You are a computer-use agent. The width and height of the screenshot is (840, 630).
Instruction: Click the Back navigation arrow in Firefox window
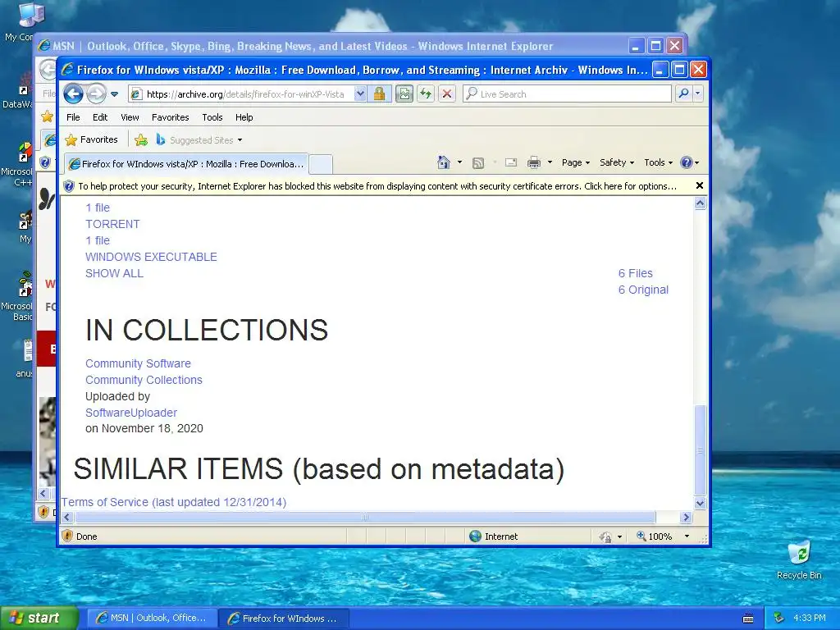pyautogui.click(x=73, y=94)
